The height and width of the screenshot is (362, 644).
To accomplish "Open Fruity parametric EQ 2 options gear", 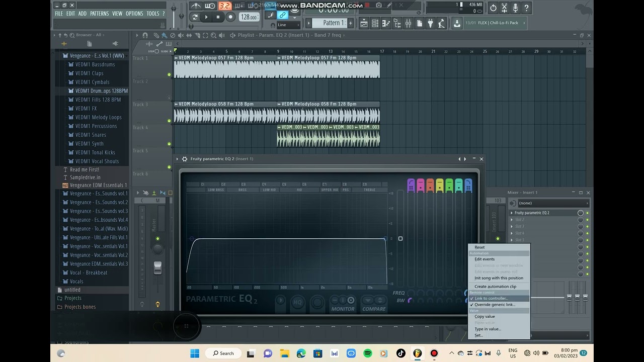I will coord(185,159).
